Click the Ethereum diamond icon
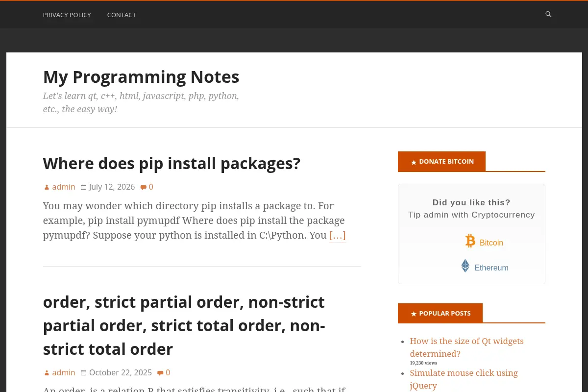The image size is (588, 392). pyautogui.click(x=465, y=266)
